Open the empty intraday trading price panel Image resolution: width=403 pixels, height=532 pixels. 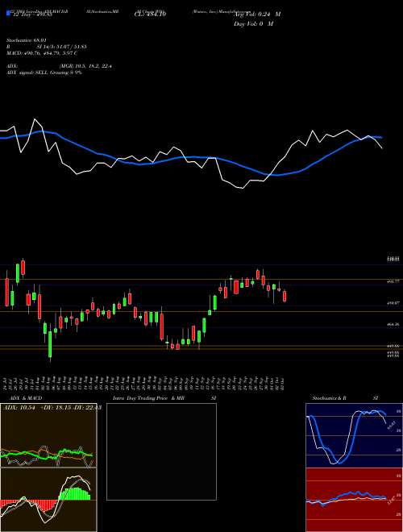(x=161, y=451)
